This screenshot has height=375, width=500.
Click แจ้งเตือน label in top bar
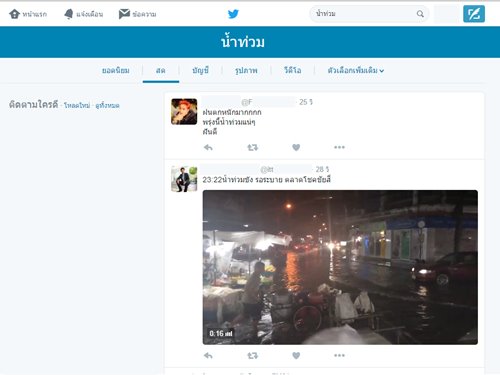(90, 14)
